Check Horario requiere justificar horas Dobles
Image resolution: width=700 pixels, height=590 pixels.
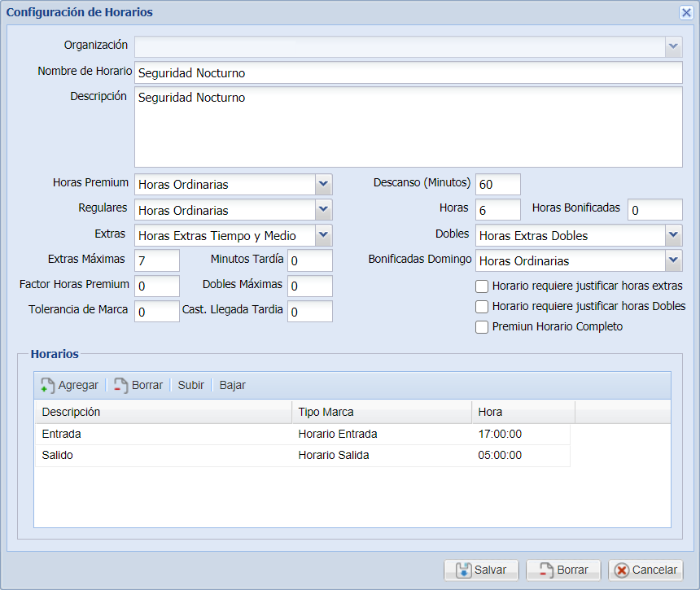tap(482, 307)
